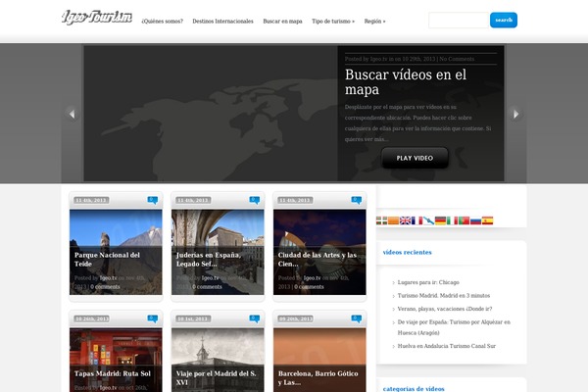
Task: Click Igeo.tv author on Juderías card
Action: [211, 278]
